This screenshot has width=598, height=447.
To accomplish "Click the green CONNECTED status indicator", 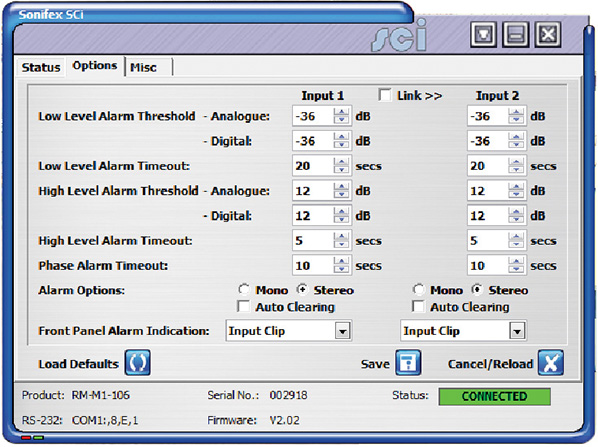I will tap(495, 396).
